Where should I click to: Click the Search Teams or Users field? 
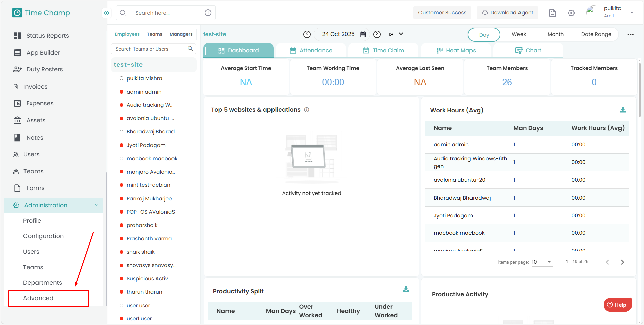(x=150, y=49)
